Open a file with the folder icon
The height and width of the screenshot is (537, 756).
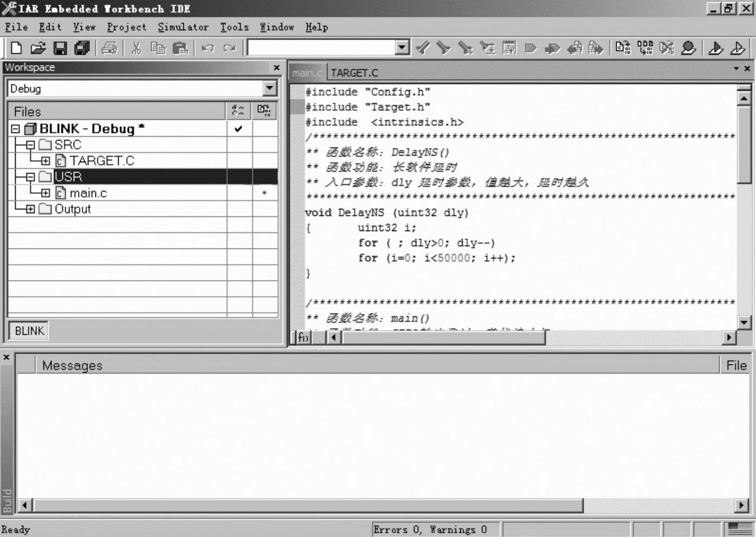pos(38,48)
